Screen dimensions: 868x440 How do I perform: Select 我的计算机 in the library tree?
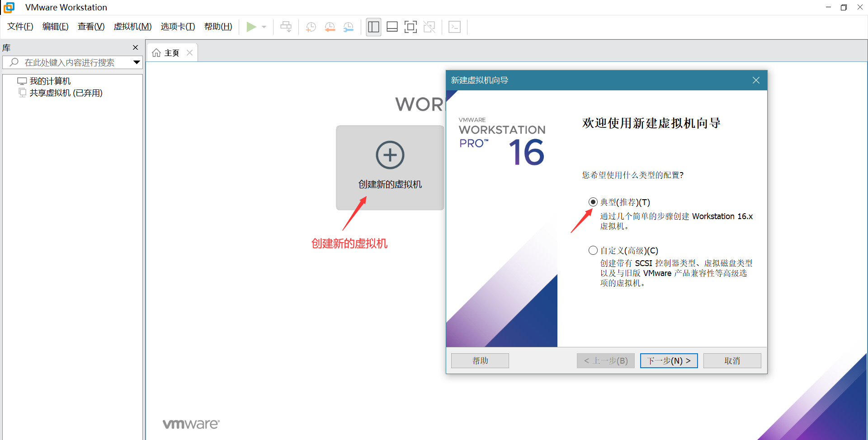click(x=50, y=81)
